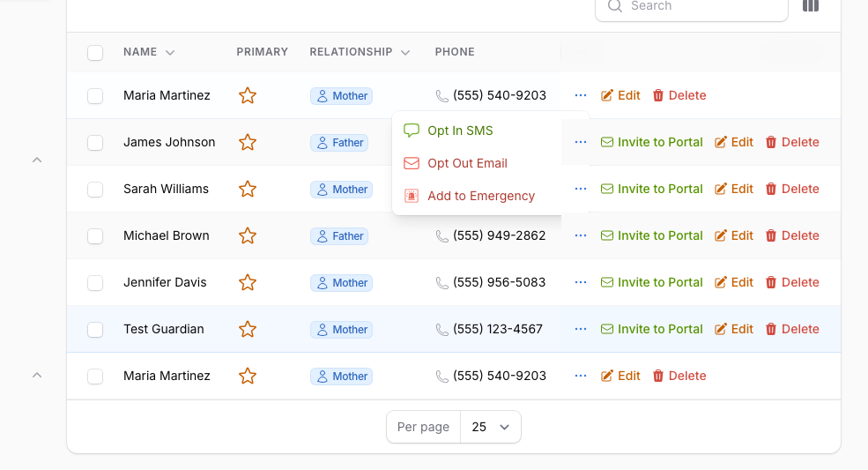Open the three-dot menu for Test Guardian
This screenshot has width=868, height=470.
pos(581,329)
